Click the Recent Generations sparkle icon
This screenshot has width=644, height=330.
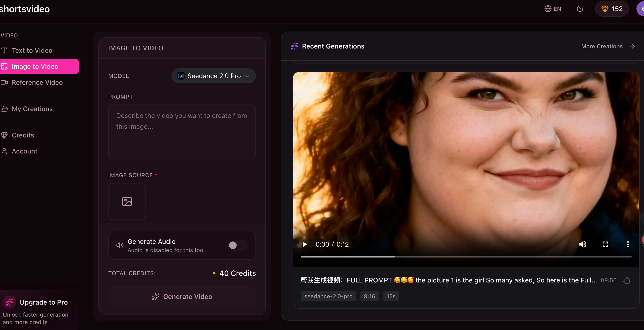click(x=294, y=46)
